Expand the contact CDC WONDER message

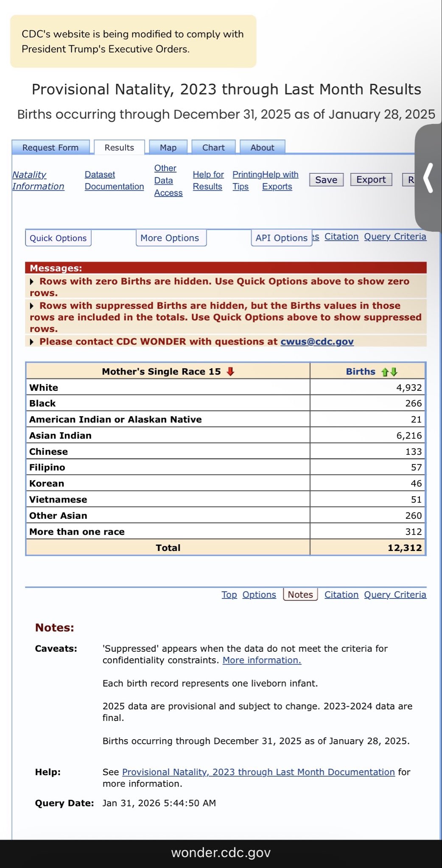pyautogui.click(x=32, y=342)
